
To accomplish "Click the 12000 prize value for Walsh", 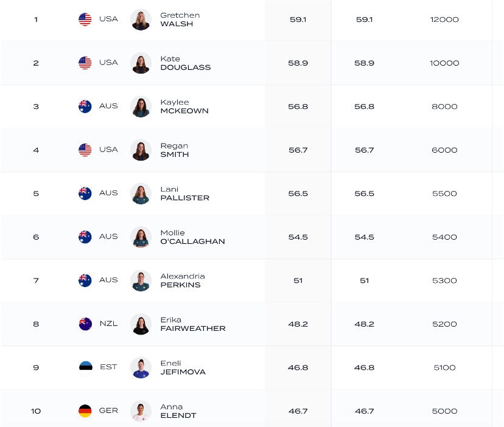I will pyautogui.click(x=444, y=19).
